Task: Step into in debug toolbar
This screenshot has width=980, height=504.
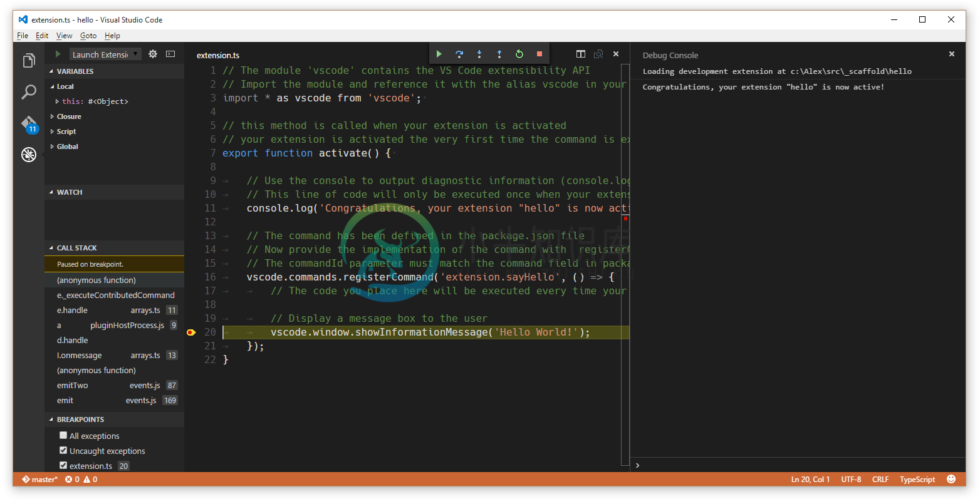Action: pos(479,54)
